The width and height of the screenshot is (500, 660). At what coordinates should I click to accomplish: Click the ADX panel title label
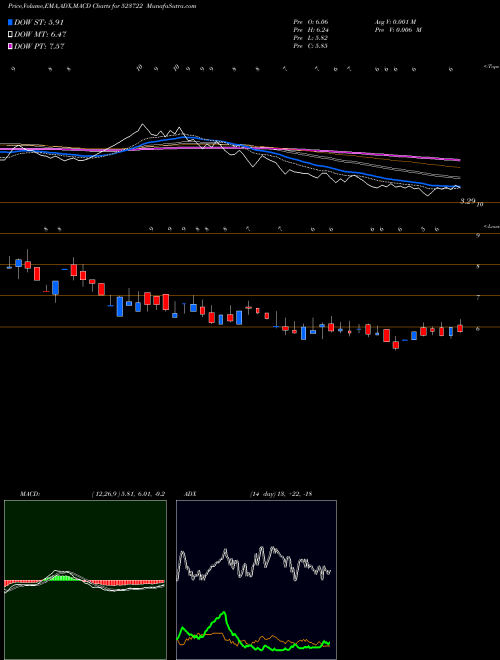point(189,494)
